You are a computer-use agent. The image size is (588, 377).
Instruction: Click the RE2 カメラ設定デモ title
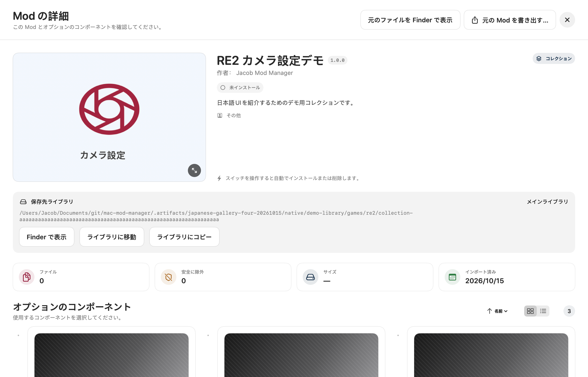pyautogui.click(x=270, y=60)
